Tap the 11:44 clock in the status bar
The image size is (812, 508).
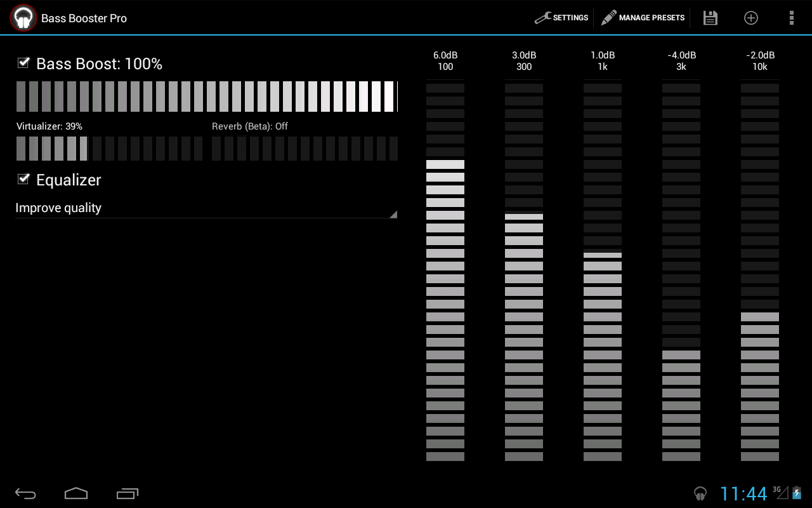pos(743,493)
